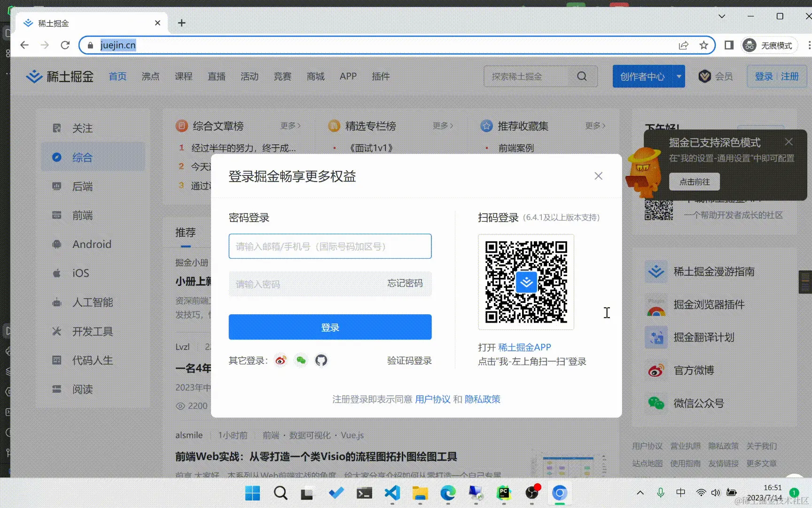Screen dimensions: 812x508
Task: Expand the 创作者中心 dropdown arrow
Action: (679, 76)
